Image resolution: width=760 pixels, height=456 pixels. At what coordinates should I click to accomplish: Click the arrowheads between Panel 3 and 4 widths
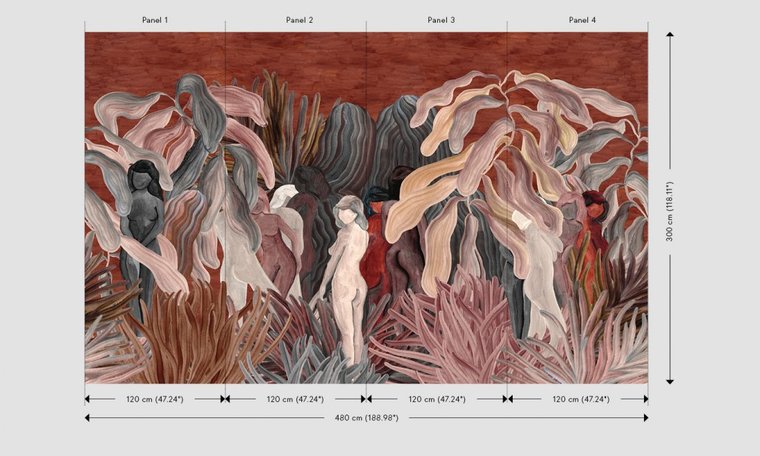coord(507,399)
